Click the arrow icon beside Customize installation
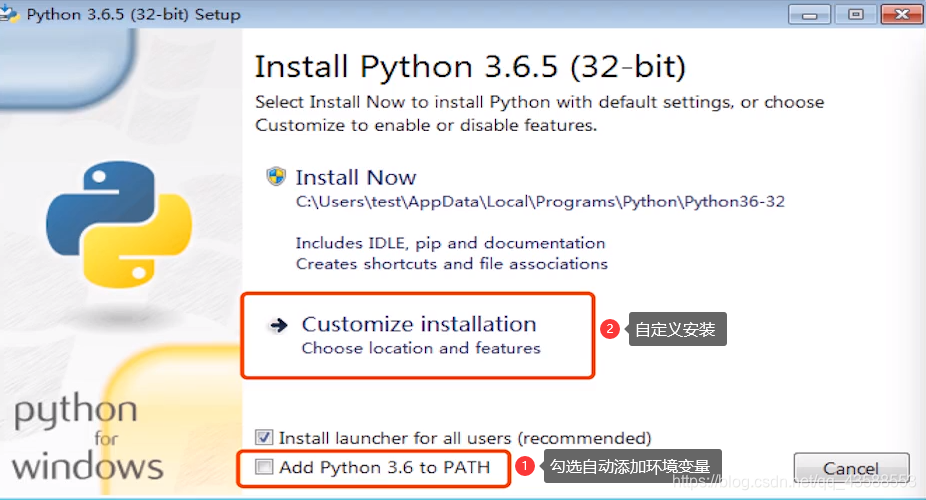926x500 pixels. pos(278,325)
